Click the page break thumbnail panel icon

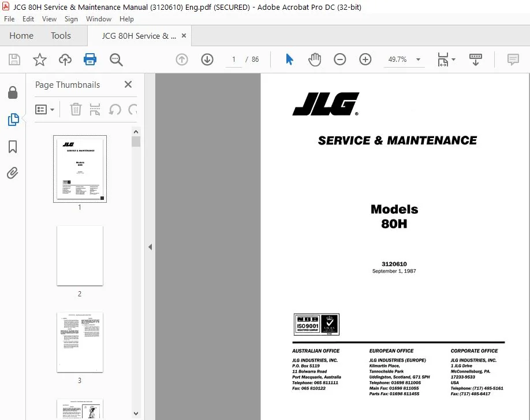click(x=95, y=110)
